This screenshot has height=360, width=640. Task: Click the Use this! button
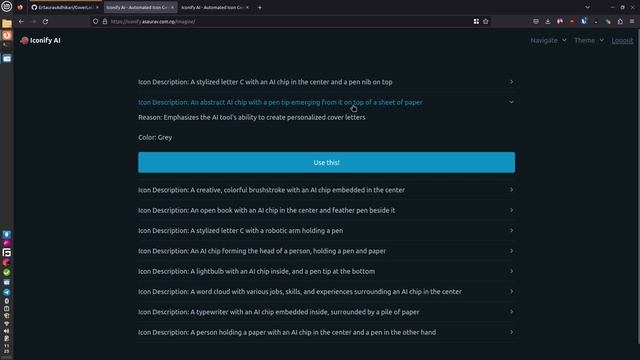pyautogui.click(x=326, y=162)
